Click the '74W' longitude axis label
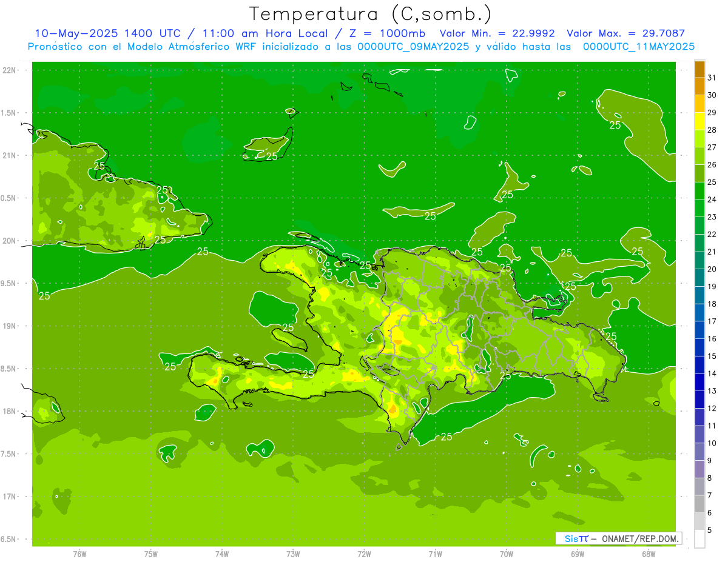The width and height of the screenshot is (728, 562). pos(222,554)
